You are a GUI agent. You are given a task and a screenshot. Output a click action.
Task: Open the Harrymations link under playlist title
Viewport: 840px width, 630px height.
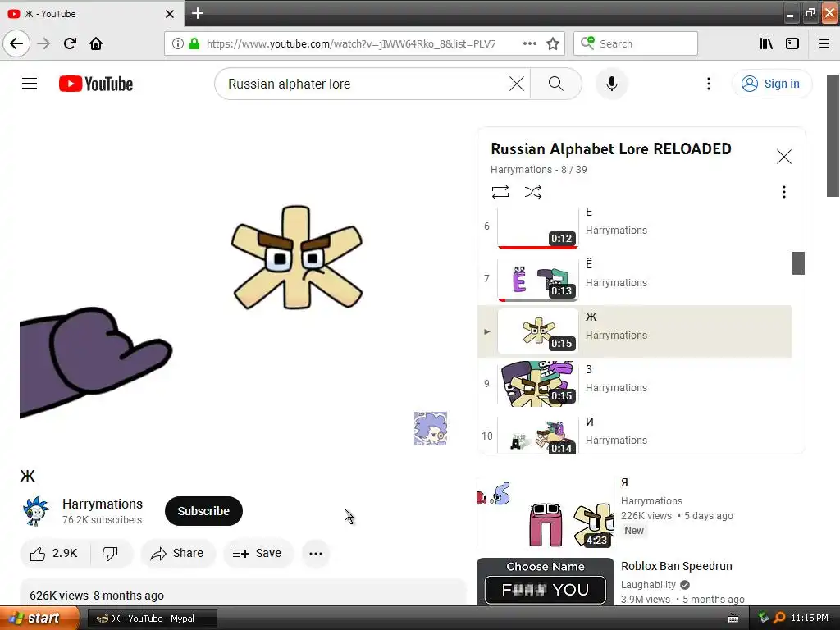tap(521, 169)
